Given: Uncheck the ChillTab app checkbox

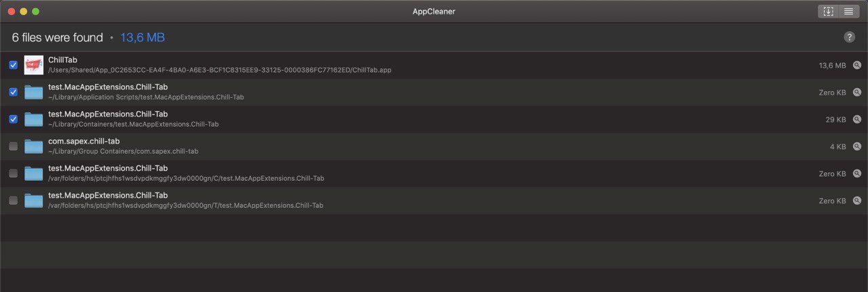Looking at the screenshot, I should (13, 65).
